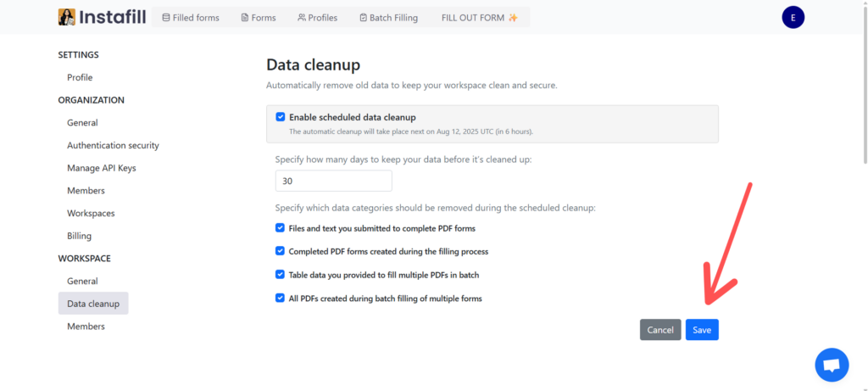
Task: Click the Profiles people icon
Action: [302, 18]
